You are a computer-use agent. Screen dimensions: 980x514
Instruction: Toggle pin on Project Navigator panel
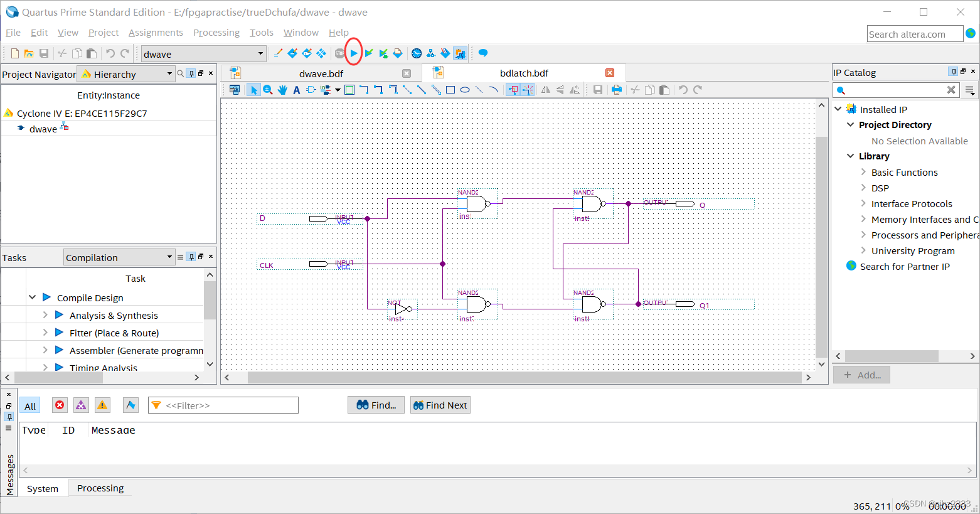191,73
